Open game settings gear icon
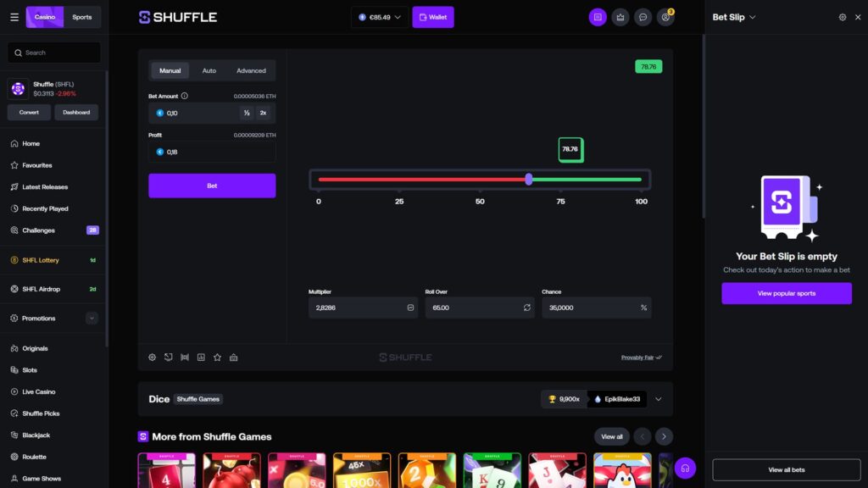Image resolution: width=868 pixels, height=488 pixels. coord(153,358)
